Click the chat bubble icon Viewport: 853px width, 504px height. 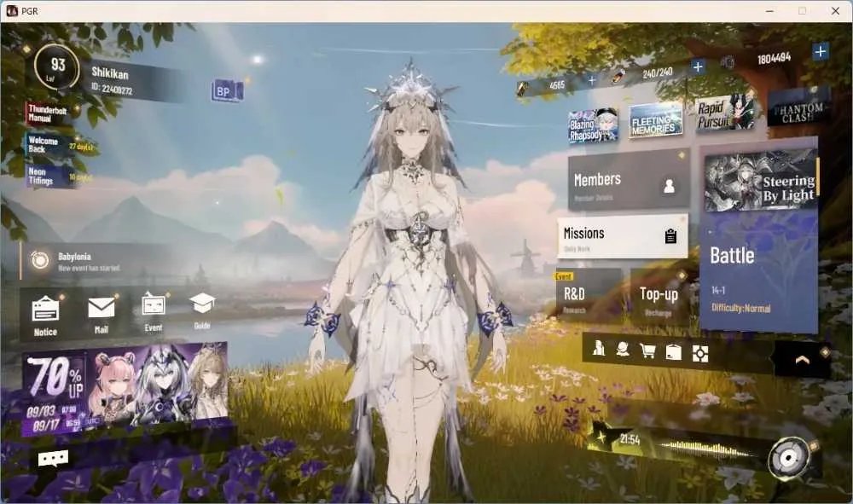coord(53,458)
